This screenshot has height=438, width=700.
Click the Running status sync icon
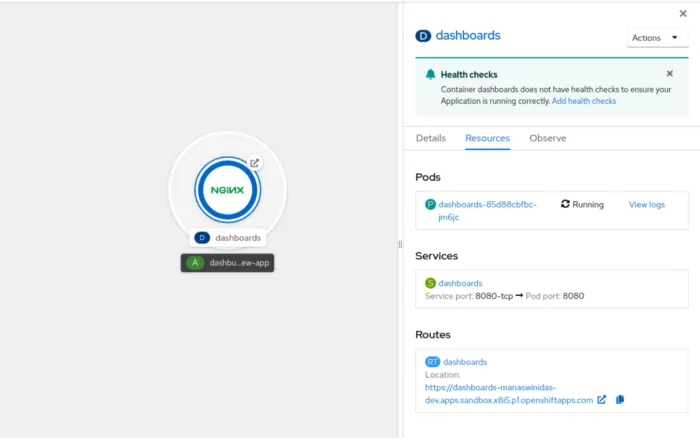(x=565, y=204)
